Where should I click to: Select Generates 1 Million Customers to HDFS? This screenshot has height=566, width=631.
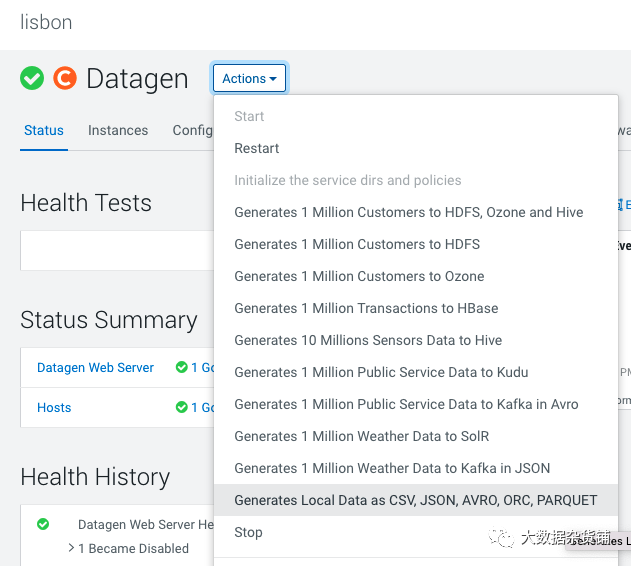pyautogui.click(x=357, y=244)
